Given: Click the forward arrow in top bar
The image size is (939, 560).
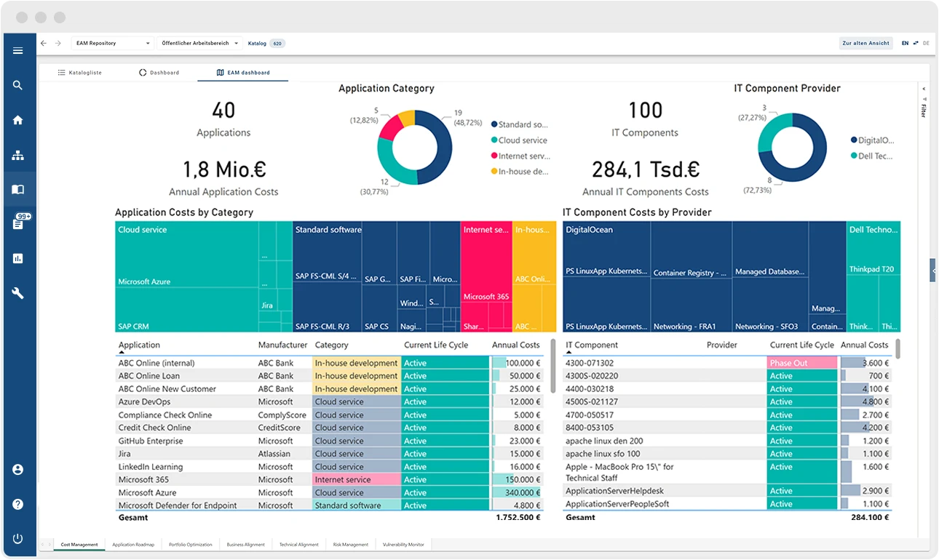Looking at the screenshot, I should [58, 44].
